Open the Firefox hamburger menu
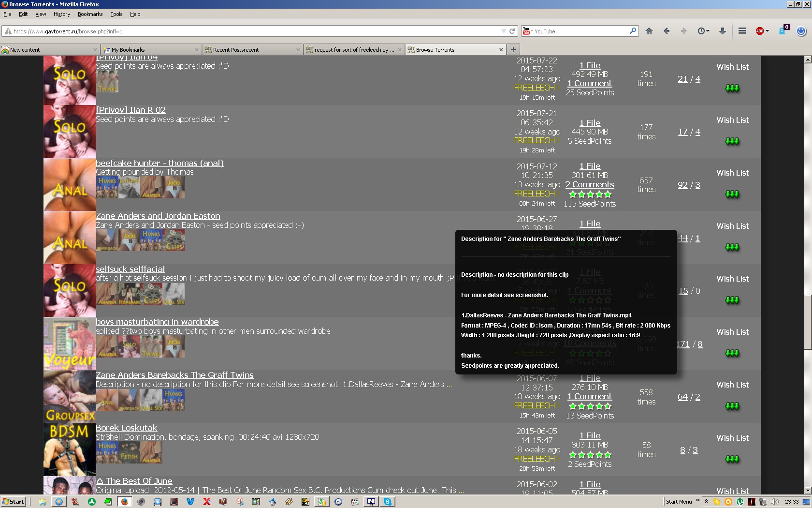The image size is (812, 508). 742,31
